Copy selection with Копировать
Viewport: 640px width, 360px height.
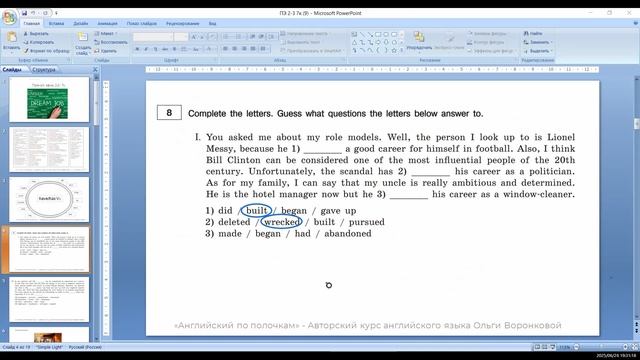(38, 42)
